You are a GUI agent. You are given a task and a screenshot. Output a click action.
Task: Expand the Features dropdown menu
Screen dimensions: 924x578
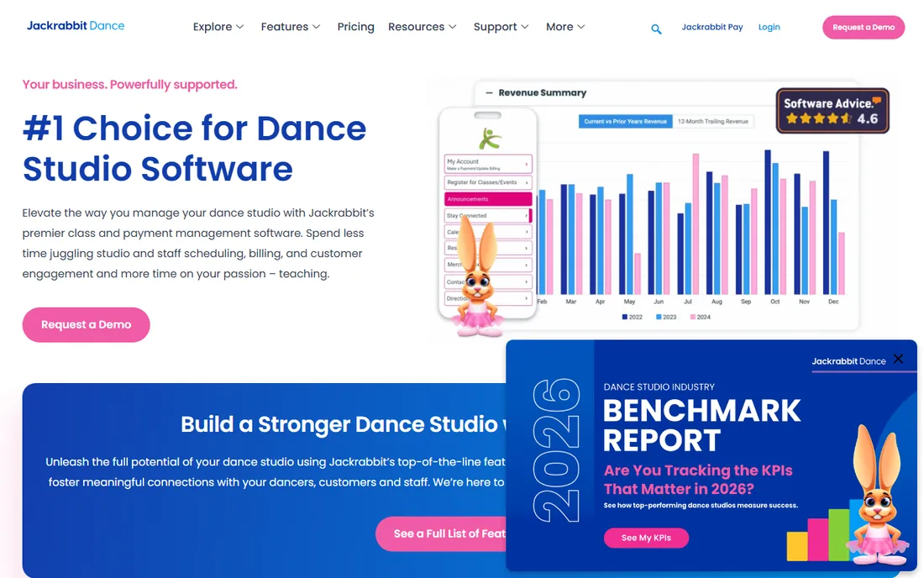tap(291, 27)
